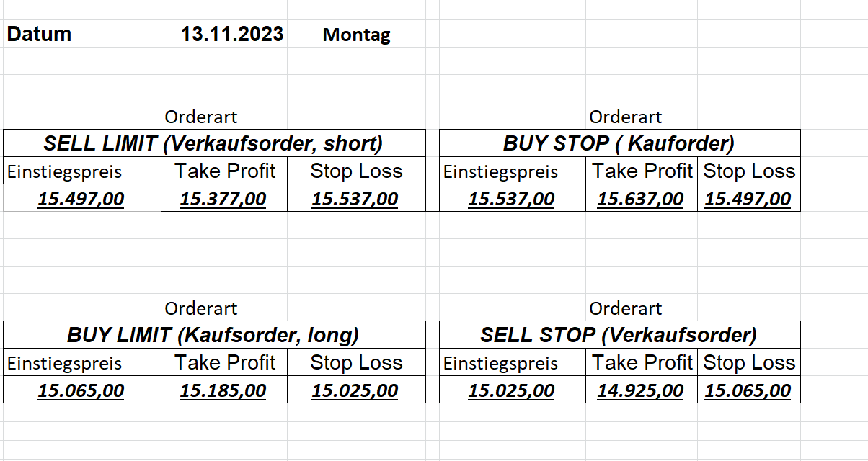Screen dimensions: 868x461
Task: Click BUY LIMIT entry price 15.065,00
Action: 81,391
